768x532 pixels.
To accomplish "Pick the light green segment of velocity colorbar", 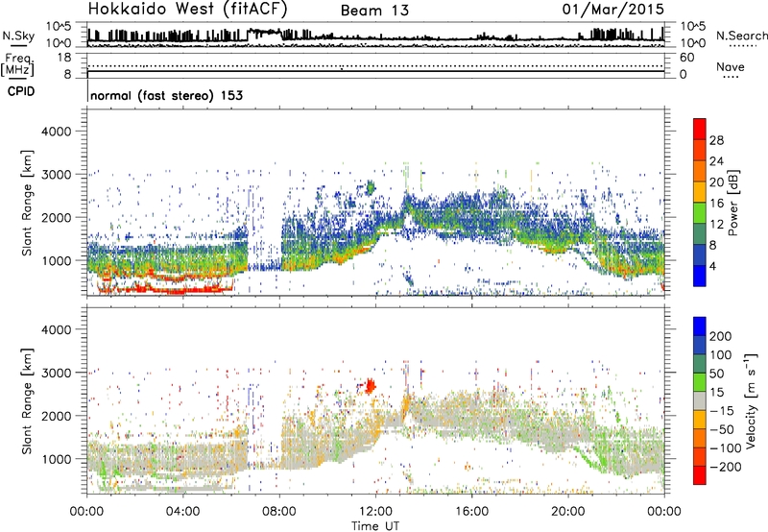I will coord(700,382).
